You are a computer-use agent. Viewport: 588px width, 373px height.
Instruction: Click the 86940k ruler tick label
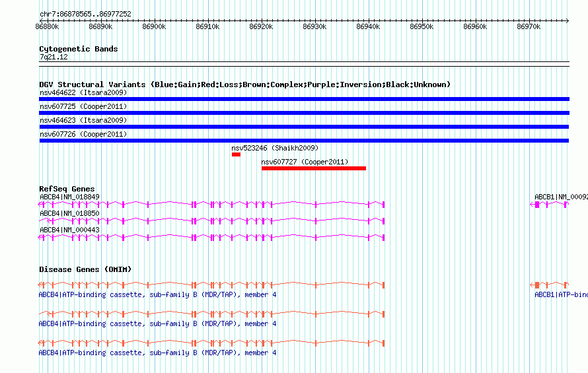pos(368,26)
